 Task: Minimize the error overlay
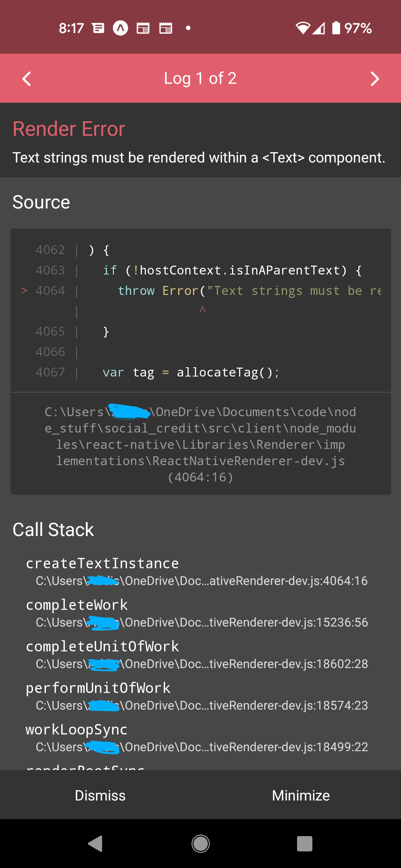tap(300, 795)
